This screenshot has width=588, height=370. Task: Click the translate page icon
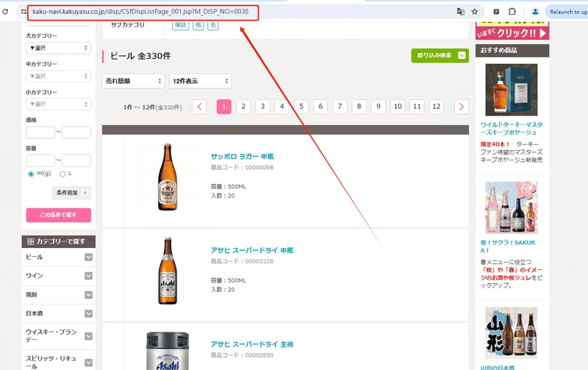[461, 12]
